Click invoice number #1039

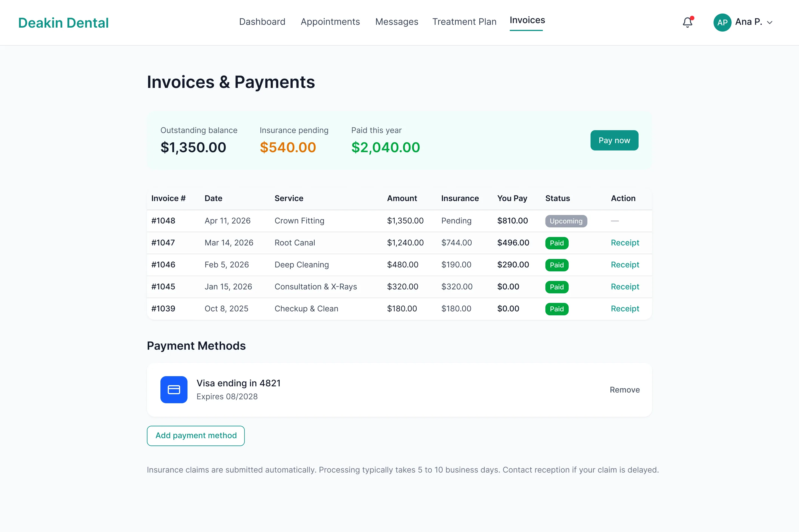163,309
